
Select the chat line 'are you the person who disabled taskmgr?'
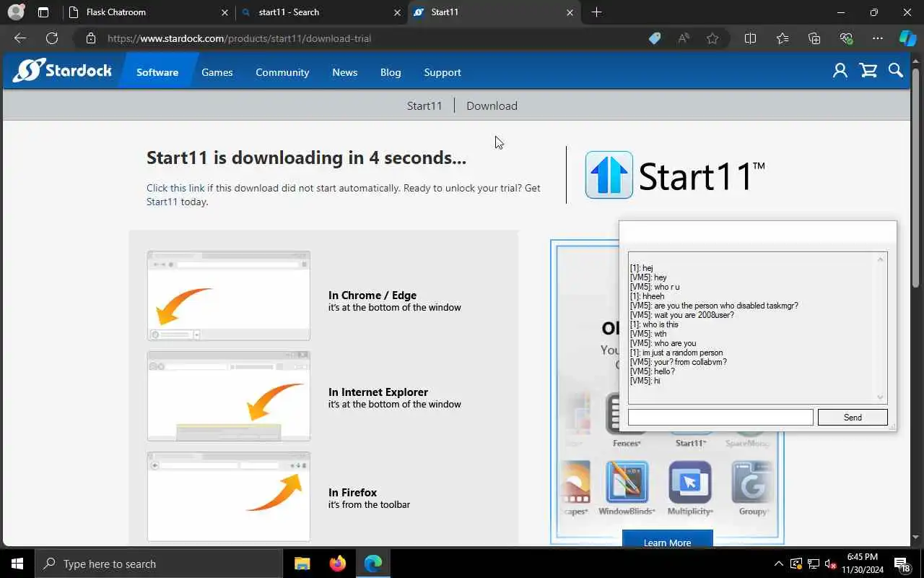pyautogui.click(x=714, y=306)
